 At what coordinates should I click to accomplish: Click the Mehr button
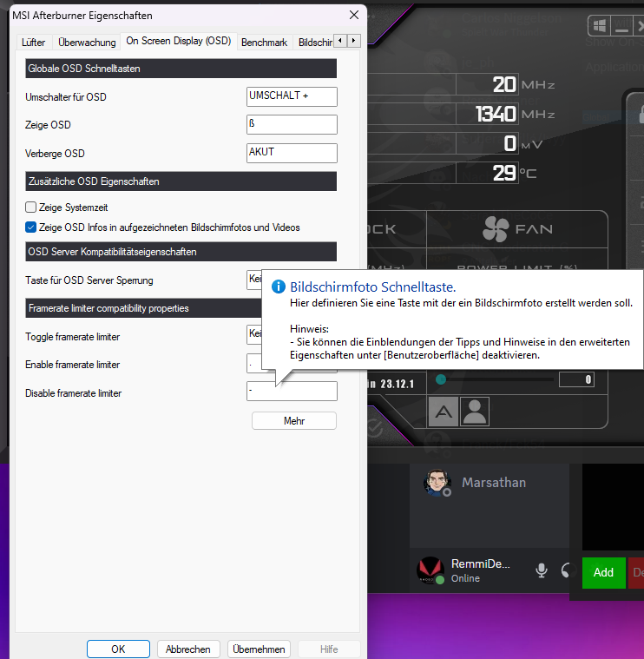(x=294, y=421)
